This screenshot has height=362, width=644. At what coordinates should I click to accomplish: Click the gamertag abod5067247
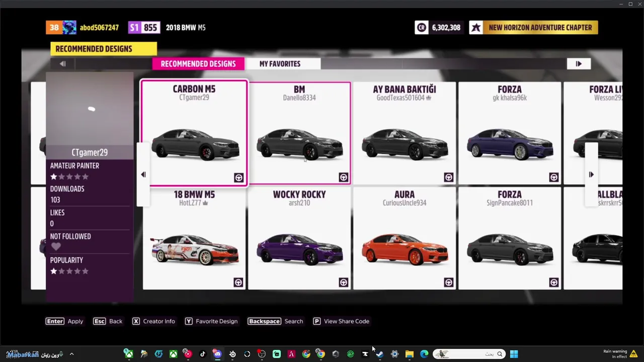click(99, 28)
